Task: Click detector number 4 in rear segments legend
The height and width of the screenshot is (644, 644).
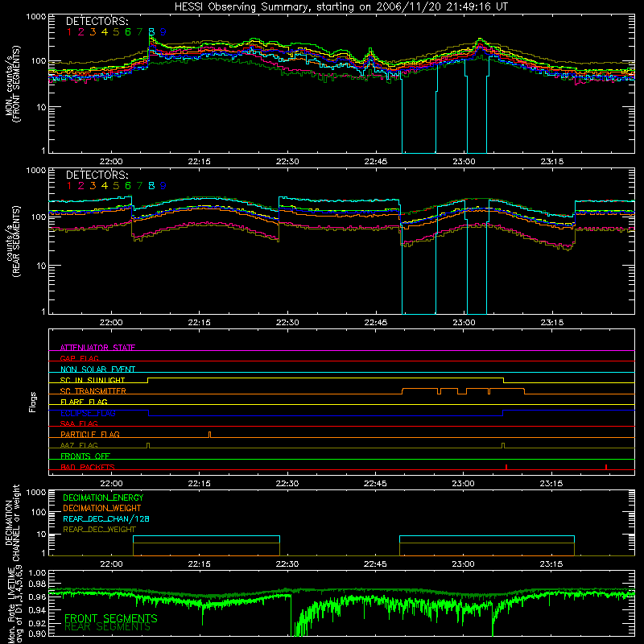Action: [105, 186]
